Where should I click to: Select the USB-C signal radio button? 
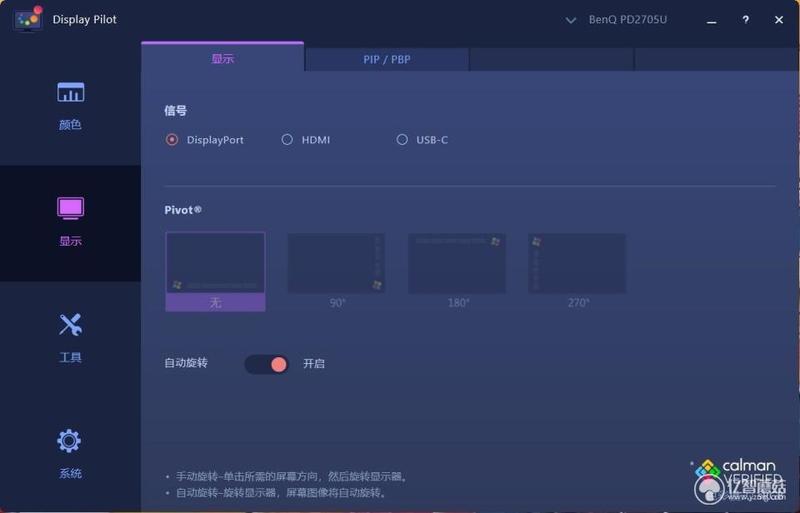tap(402, 139)
